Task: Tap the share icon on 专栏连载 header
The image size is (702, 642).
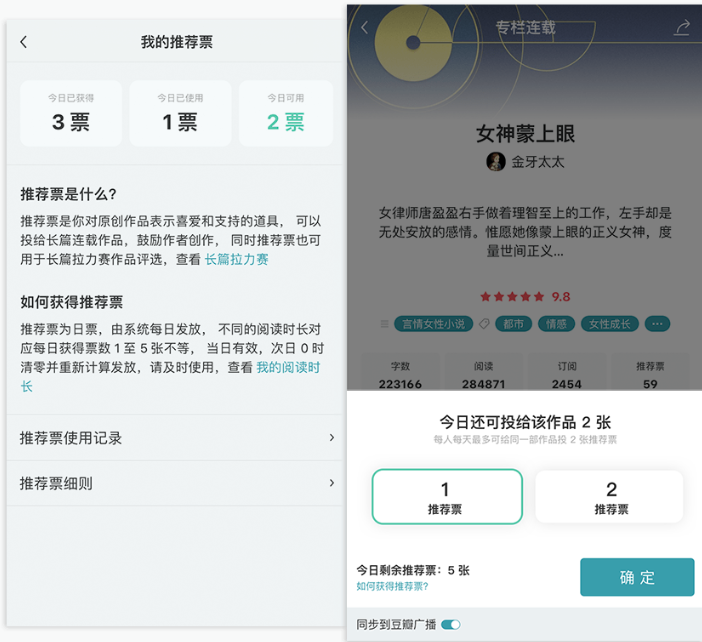Action: coord(682,28)
